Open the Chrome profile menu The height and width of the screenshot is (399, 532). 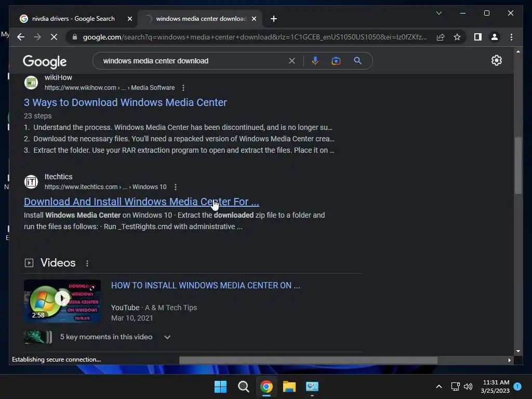point(495,37)
